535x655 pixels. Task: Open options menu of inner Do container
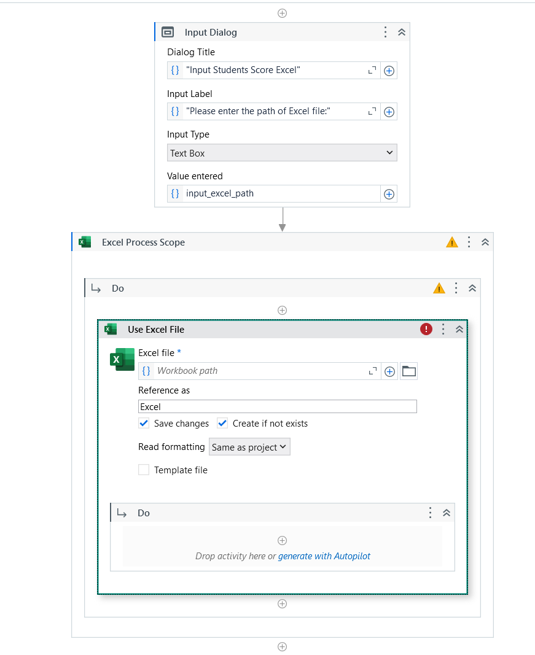click(430, 513)
